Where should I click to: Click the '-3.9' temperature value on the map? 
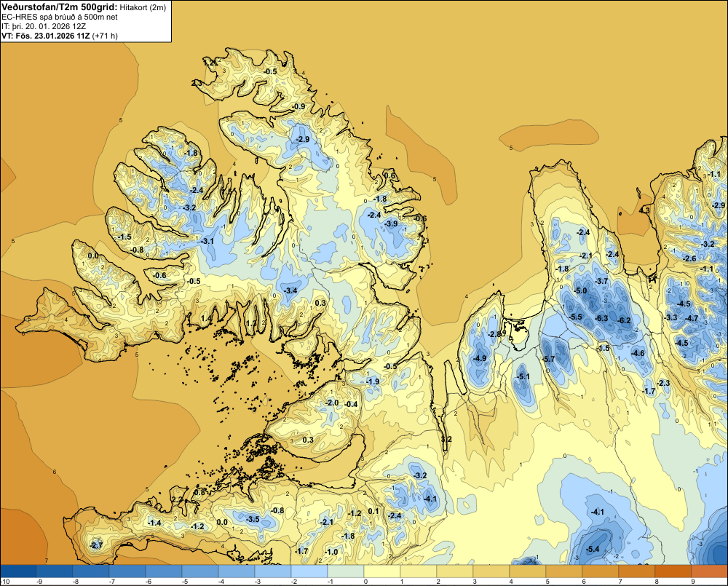391,223
